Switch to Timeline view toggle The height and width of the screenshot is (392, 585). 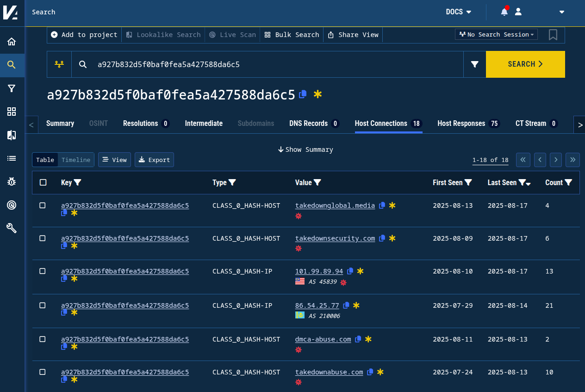76,160
